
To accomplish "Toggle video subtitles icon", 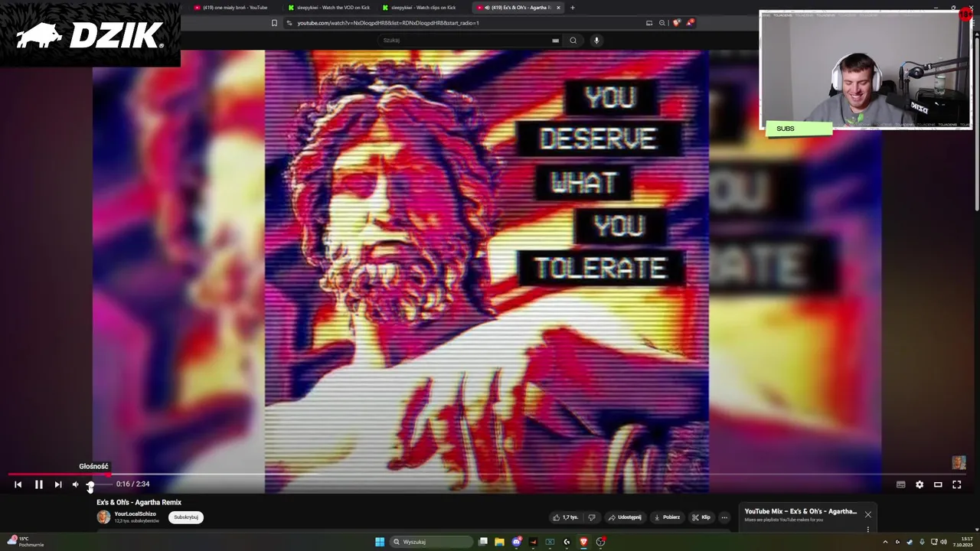I will coord(901,484).
